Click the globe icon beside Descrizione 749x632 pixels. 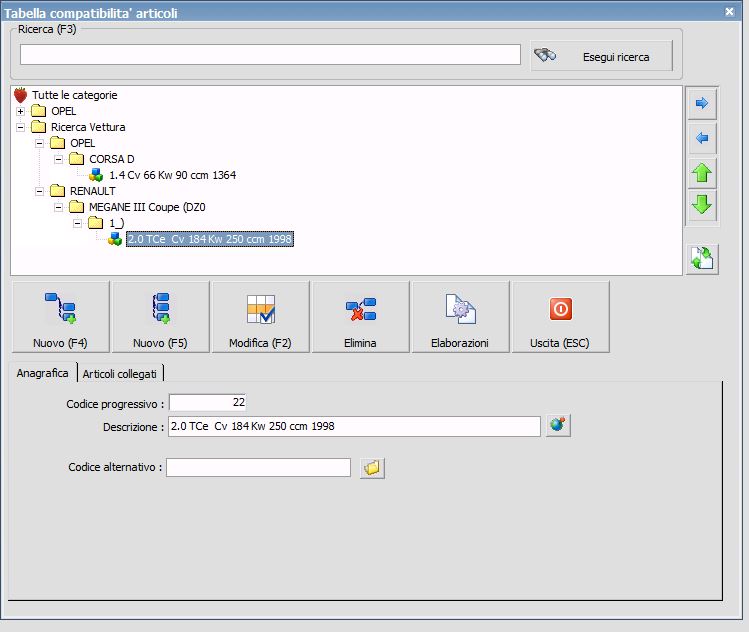pyautogui.click(x=558, y=425)
